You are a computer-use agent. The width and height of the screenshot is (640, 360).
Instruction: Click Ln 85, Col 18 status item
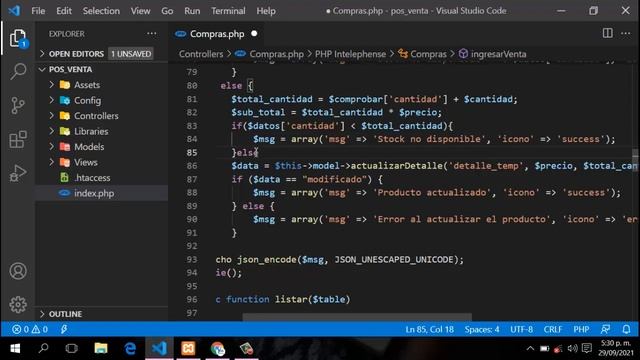click(429, 329)
